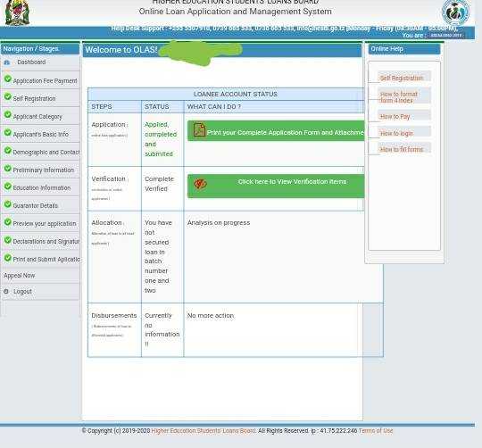Open Terms of Use footer link
482x448 pixels.
[376, 431]
